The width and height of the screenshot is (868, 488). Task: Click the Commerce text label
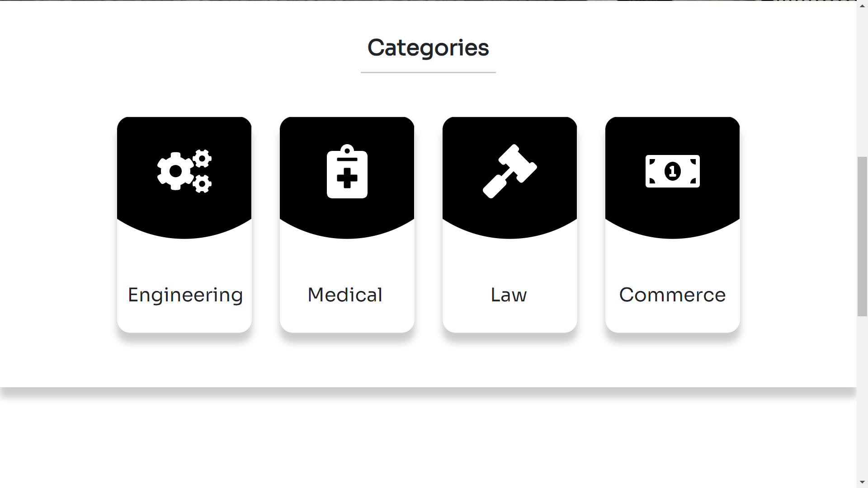tap(672, 295)
